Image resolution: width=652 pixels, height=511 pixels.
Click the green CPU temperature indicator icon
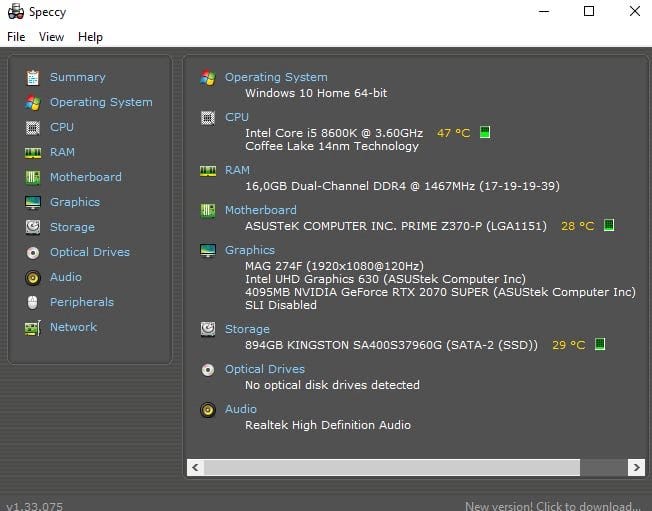[x=485, y=132]
